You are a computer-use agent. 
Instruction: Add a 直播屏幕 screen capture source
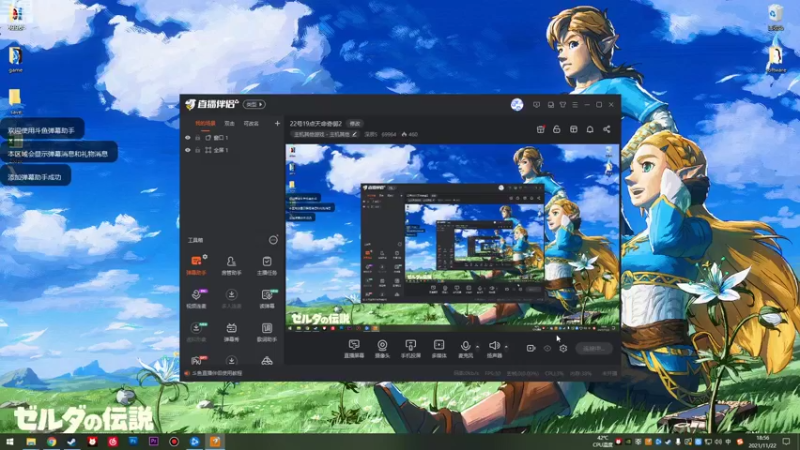pos(354,348)
